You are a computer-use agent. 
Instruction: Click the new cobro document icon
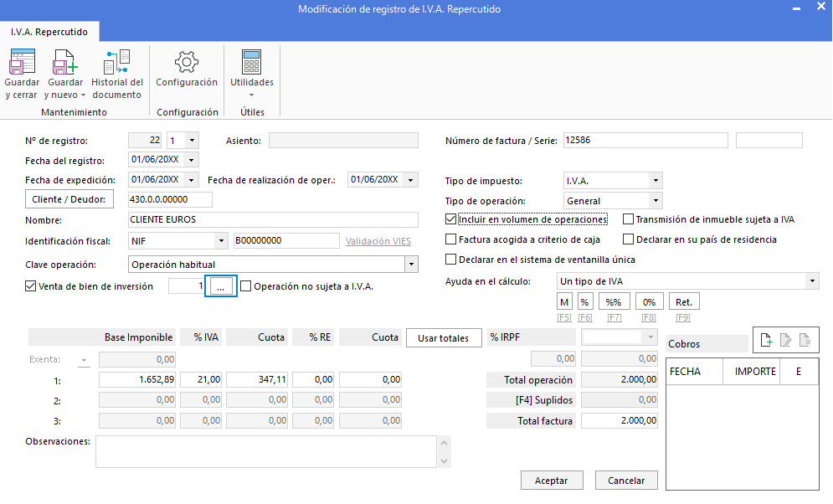click(766, 340)
